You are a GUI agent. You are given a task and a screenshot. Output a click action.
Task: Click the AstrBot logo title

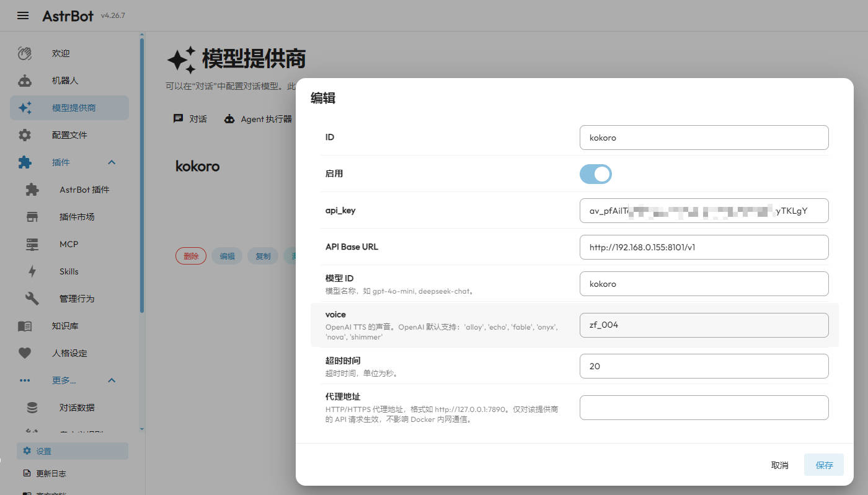point(69,15)
